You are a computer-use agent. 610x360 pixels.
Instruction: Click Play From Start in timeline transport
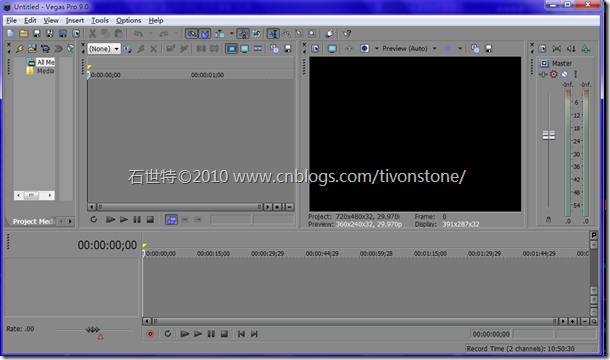pyautogui.click(x=185, y=334)
